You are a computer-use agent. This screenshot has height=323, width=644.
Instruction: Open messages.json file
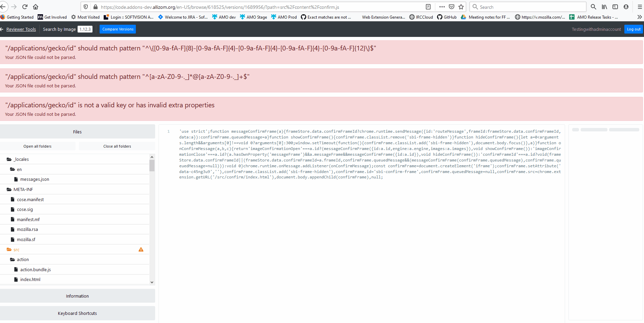point(75,179)
